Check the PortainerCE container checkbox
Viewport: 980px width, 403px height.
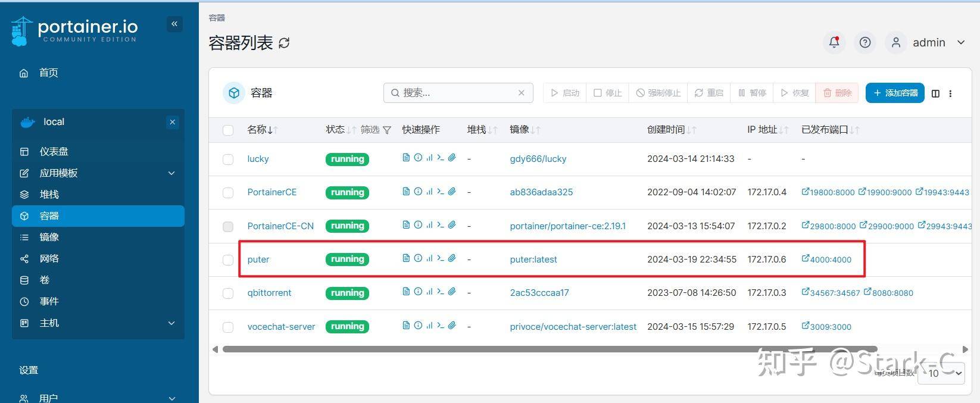click(228, 192)
